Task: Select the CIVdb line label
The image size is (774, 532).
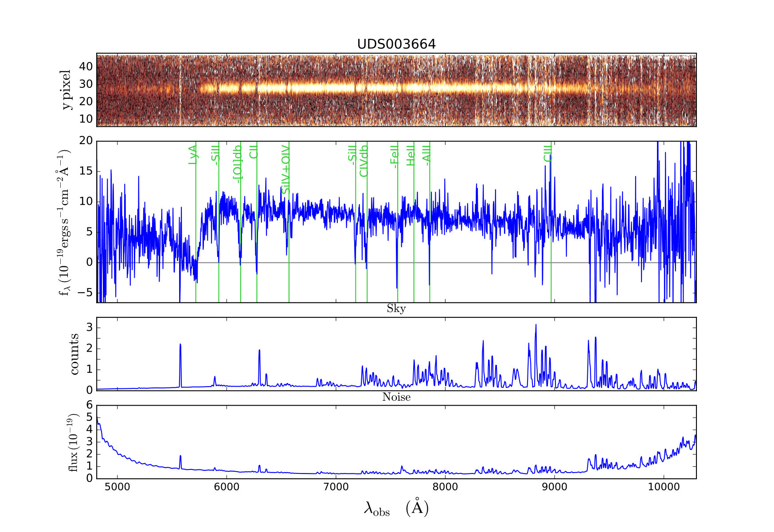Action: pyautogui.click(x=364, y=160)
